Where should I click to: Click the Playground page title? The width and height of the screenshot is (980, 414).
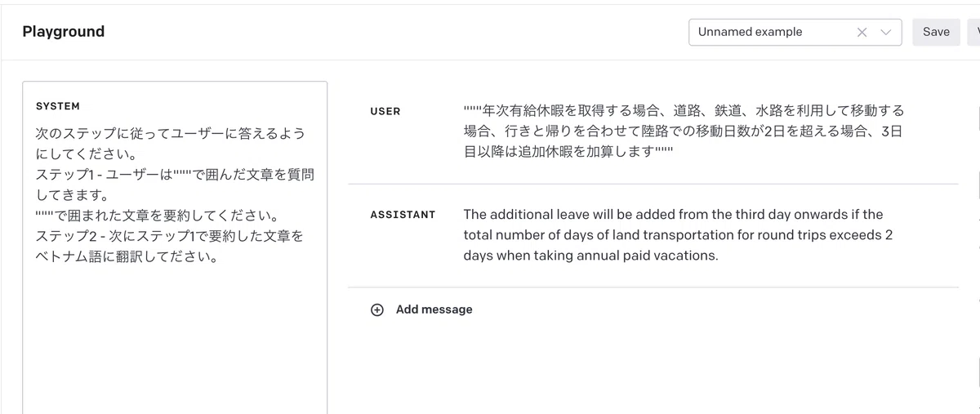pyautogui.click(x=64, y=32)
